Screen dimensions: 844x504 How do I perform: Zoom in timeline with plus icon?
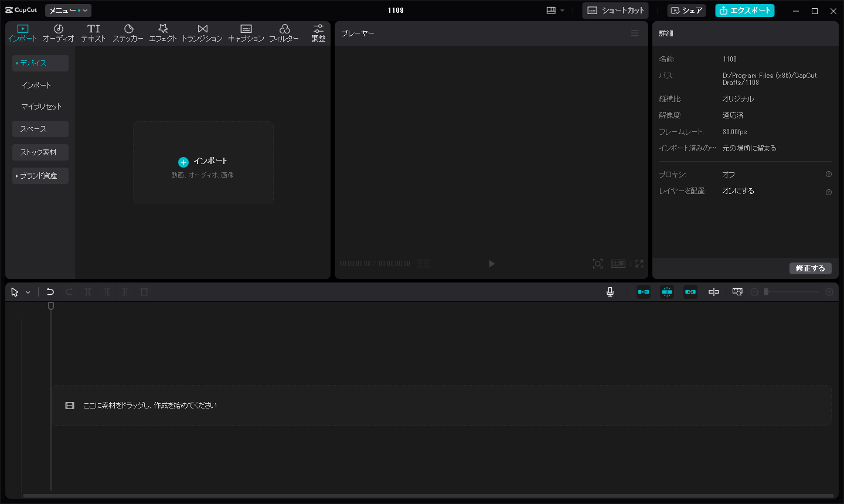829,292
